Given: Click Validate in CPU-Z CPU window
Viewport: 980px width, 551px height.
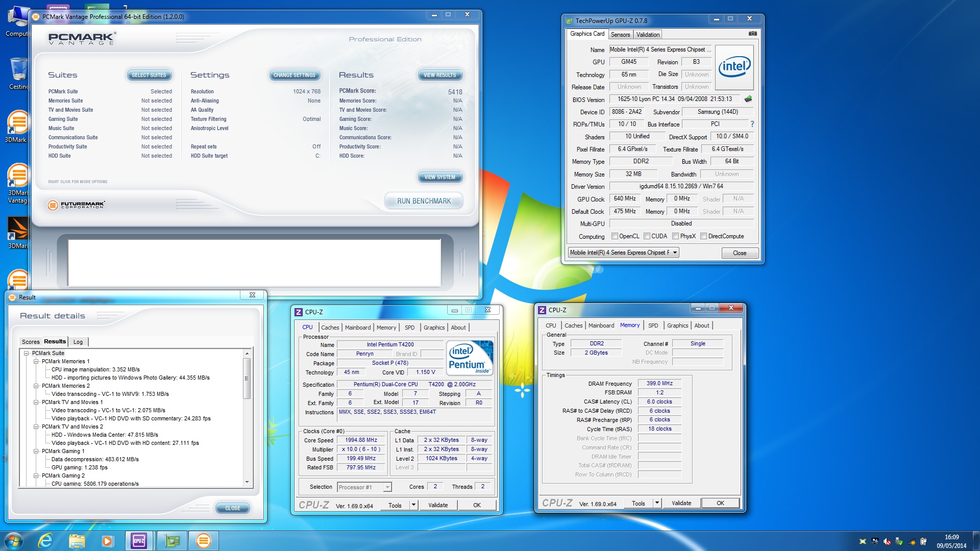Looking at the screenshot, I should [x=438, y=505].
